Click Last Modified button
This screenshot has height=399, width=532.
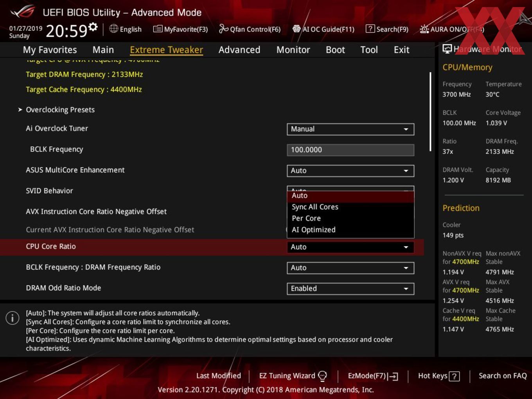tap(218, 376)
